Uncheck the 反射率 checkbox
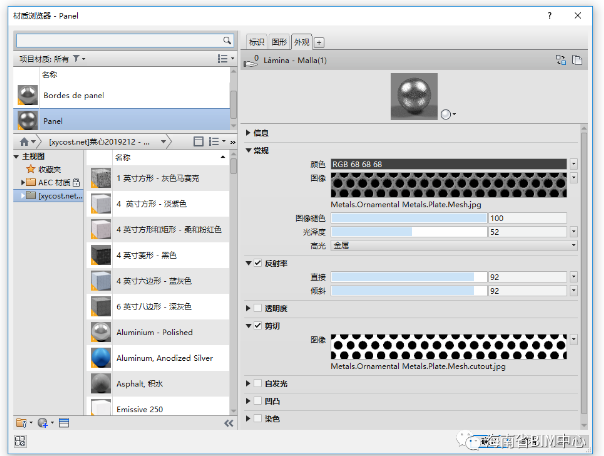The height and width of the screenshot is (456, 604). (258, 263)
